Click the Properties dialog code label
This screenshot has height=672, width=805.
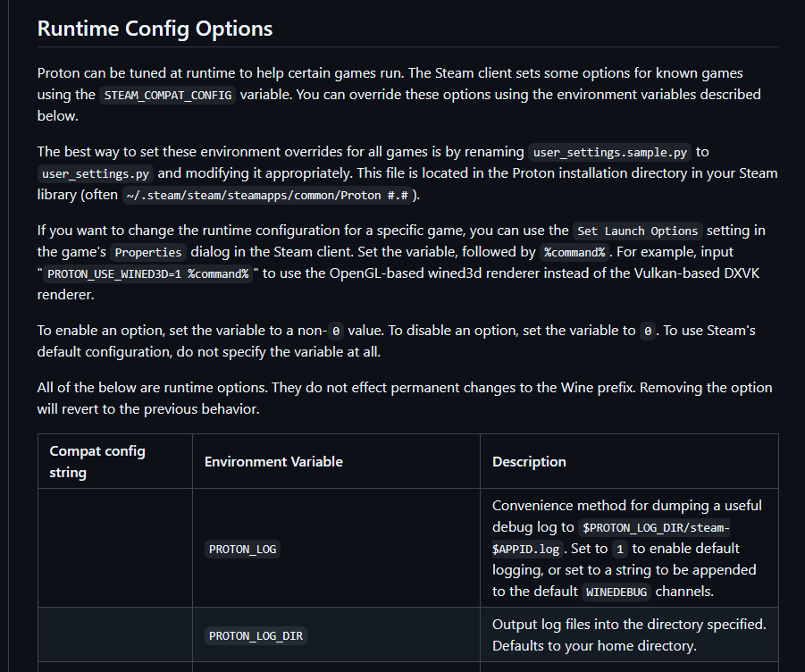[x=150, y=252]
